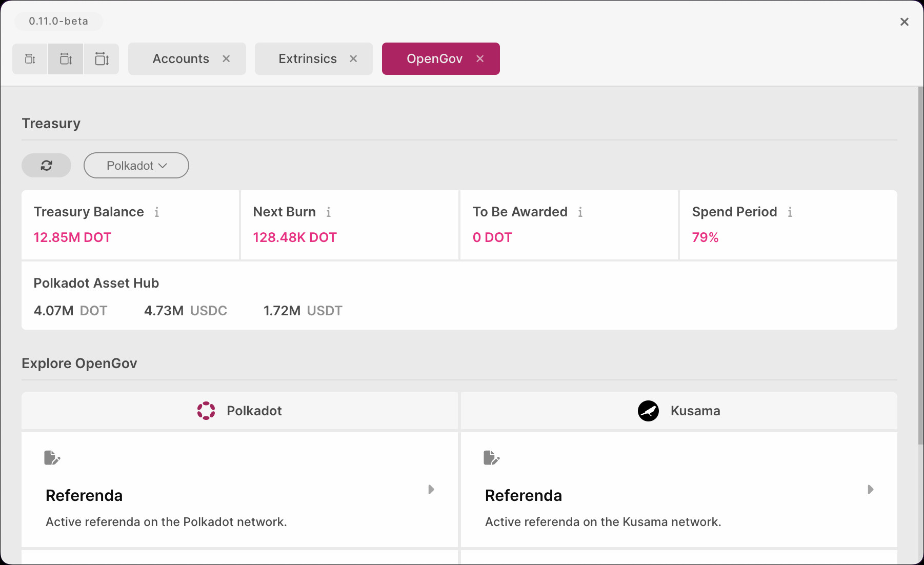Click the 4.07M DOT Asset Hub balance
The width and height of the screenshot is (924, 565).
point(70,311)
